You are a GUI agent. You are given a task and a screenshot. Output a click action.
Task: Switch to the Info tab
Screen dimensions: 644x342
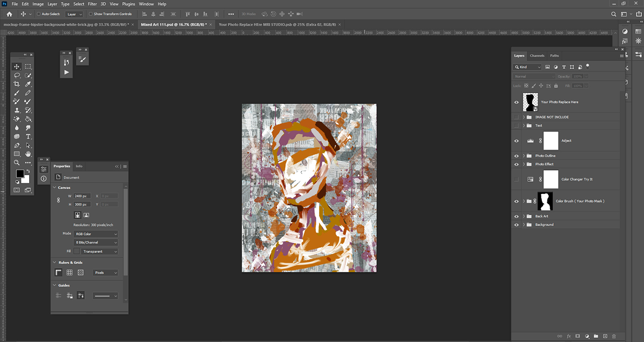79,166
